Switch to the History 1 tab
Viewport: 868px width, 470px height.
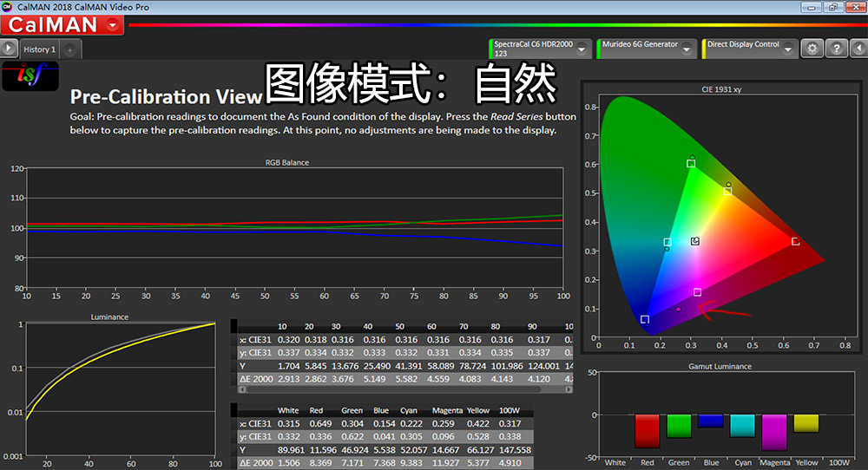coord(39,49)
